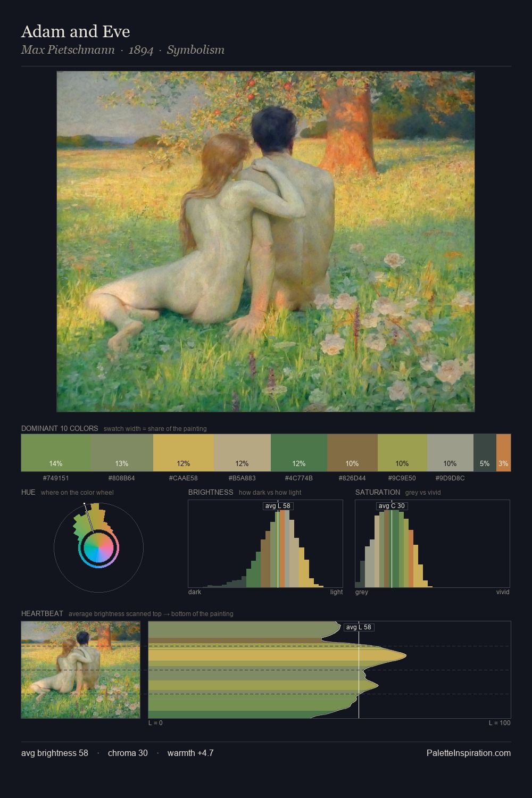Click the 'grey' saturation axis label
The image size is (532, 798).
pos(362,592)
